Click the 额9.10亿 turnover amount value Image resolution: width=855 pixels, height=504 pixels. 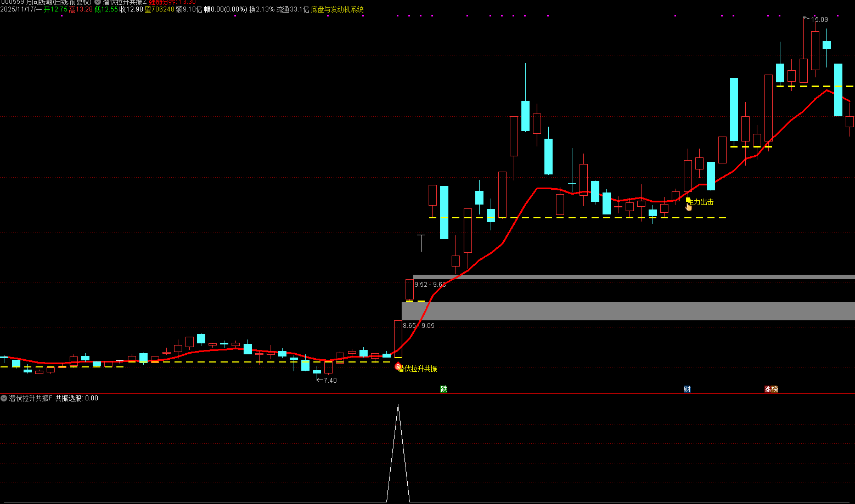click(x=189, y=9)
